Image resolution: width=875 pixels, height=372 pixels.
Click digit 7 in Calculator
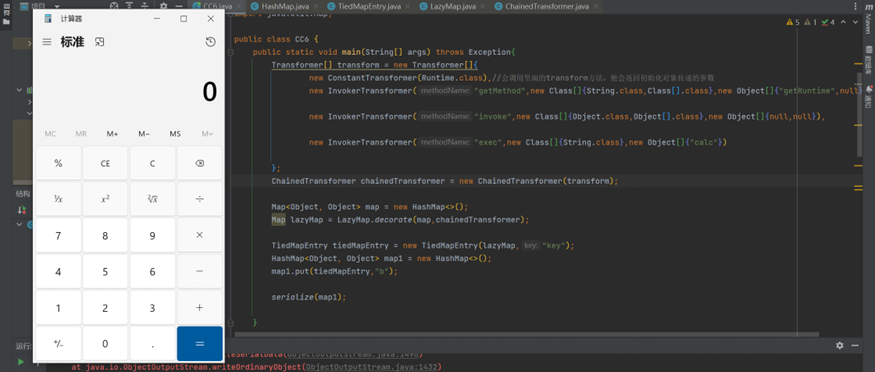point(59,235)
